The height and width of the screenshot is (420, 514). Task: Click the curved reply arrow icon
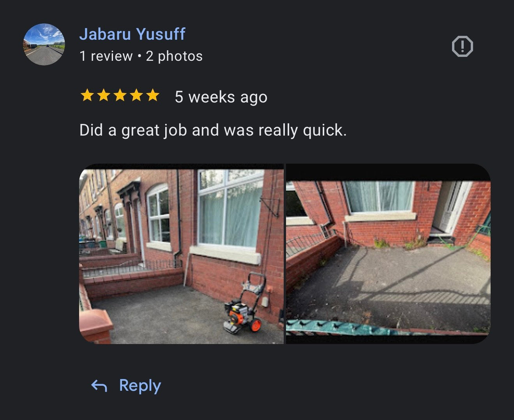(99, 386)
